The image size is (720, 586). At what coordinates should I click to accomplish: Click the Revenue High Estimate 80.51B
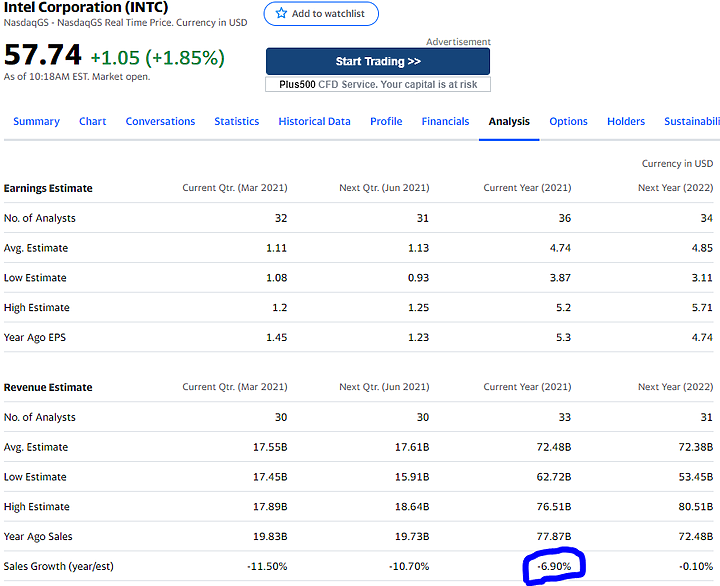(x=696, y=507)
